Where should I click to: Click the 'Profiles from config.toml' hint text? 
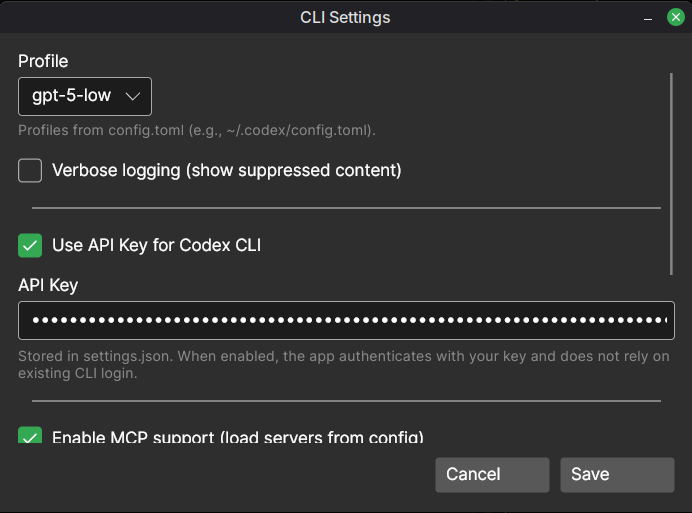coord(197,130)
